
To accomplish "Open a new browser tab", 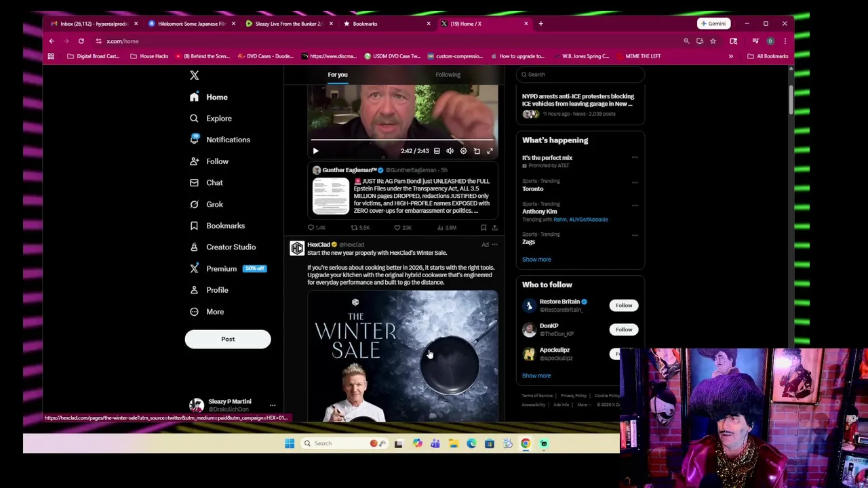I will tap(540, 24).
